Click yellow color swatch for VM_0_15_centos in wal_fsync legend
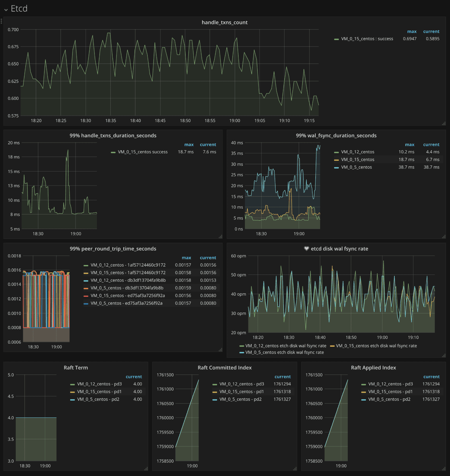Screen dimensions: 450x476 coord(336,160)
